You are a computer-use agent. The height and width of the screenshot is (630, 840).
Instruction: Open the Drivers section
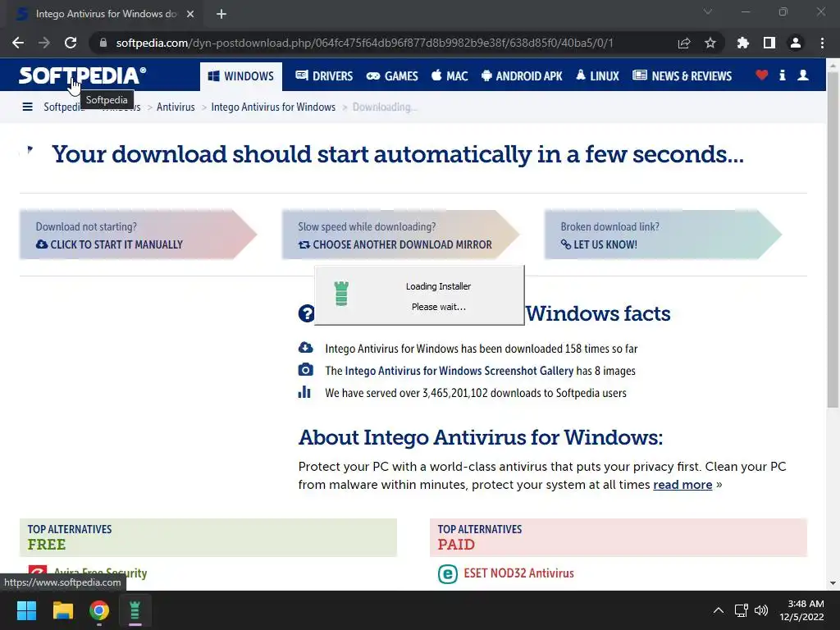(x=324, y=76)
